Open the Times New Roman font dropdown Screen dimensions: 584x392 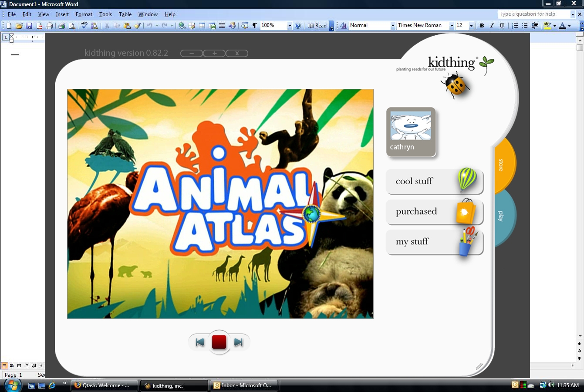pyautogui.click(x=452, y=26)
